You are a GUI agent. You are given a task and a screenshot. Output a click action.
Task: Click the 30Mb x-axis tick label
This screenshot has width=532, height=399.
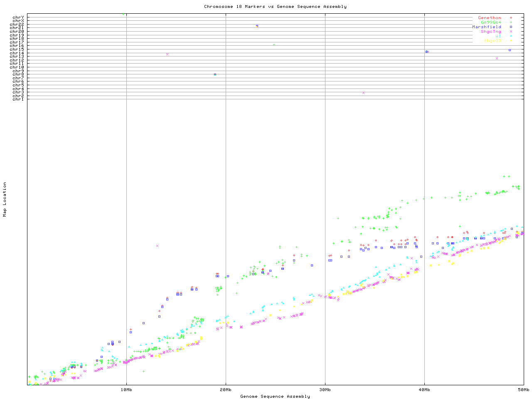(x=325, y=389)
